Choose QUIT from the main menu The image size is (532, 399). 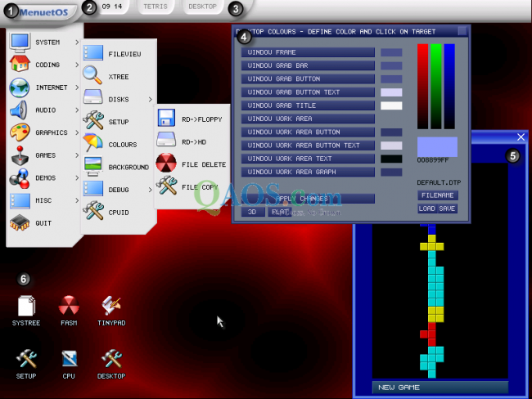[x=45, y=222]
